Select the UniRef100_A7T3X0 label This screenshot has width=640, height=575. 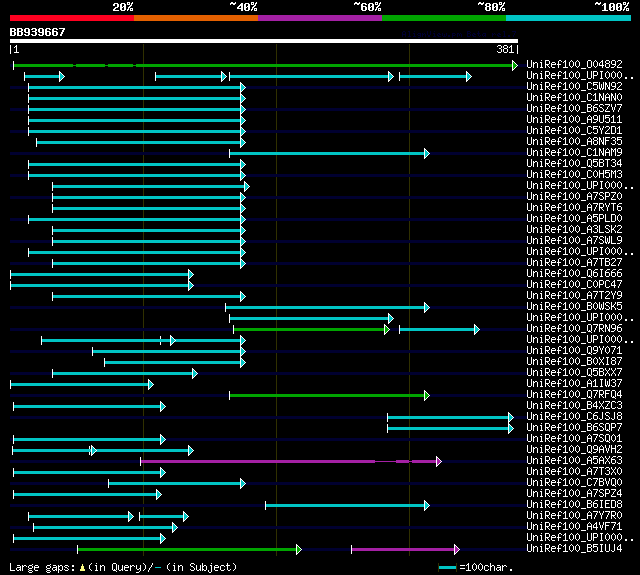click(574, 472)
